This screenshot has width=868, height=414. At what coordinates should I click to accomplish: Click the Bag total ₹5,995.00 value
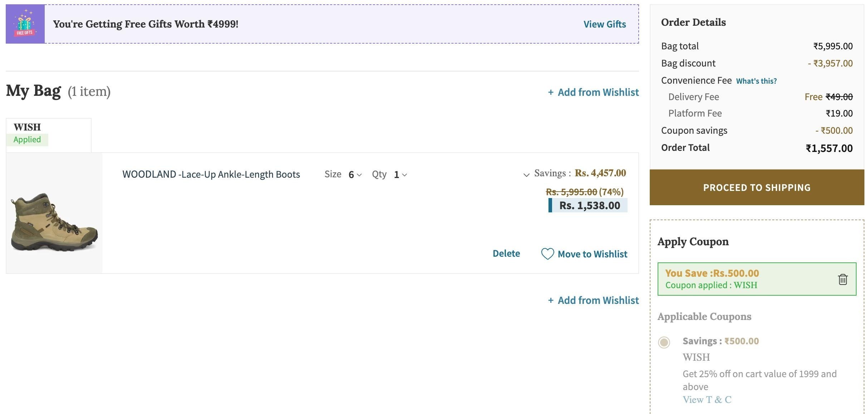[833, 46]
